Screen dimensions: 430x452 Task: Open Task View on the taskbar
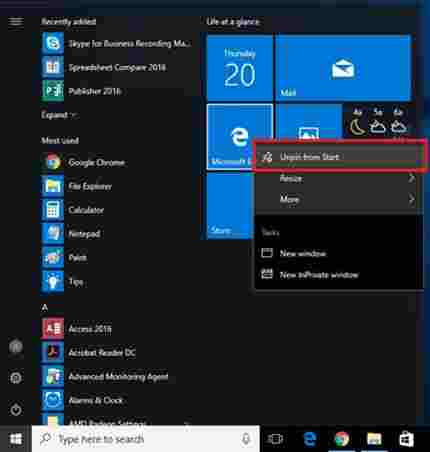point(275,439)
